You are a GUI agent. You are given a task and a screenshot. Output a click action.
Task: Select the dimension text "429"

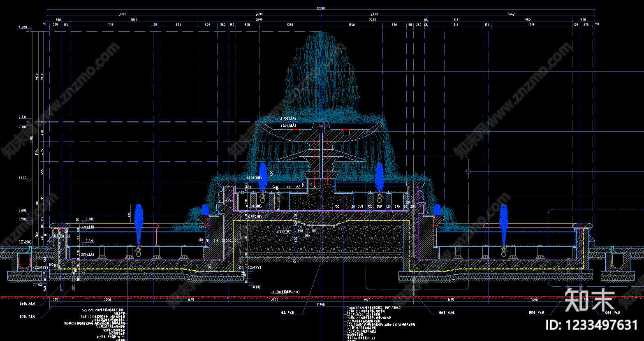coord(207,25)
